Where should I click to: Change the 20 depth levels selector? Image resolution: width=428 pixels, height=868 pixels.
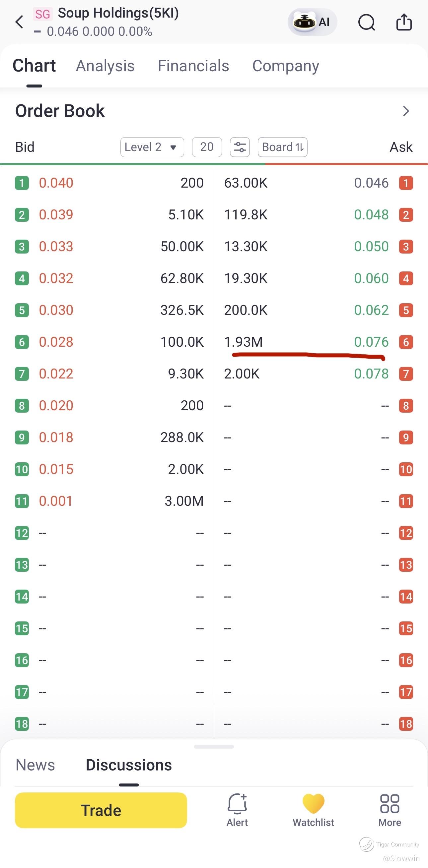[x=207, y=147]
